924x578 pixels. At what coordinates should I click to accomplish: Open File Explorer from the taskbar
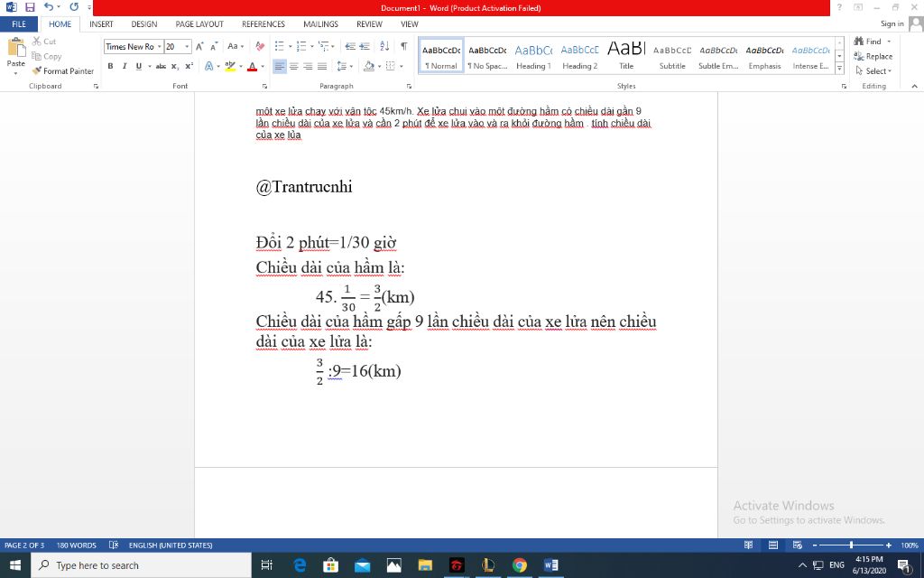click(425, 565)
